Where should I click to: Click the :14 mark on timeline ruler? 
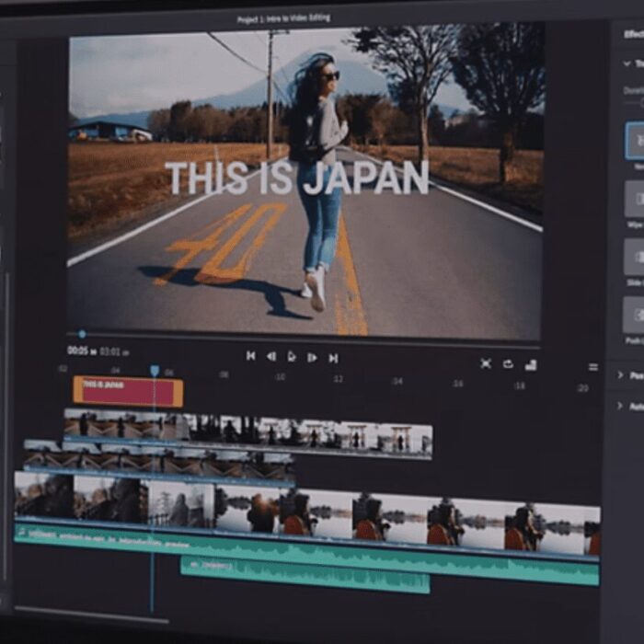point(397,381)
